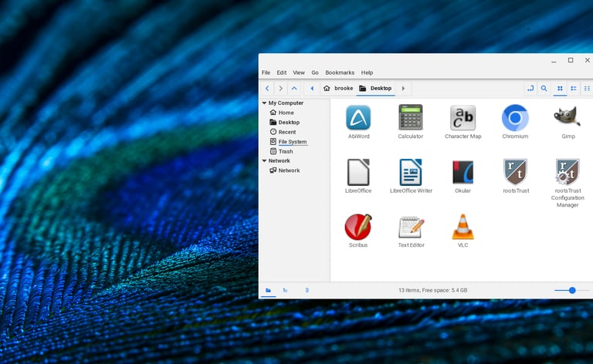Go back with the left arrow button
593x364 pixels.
point(267,89)
